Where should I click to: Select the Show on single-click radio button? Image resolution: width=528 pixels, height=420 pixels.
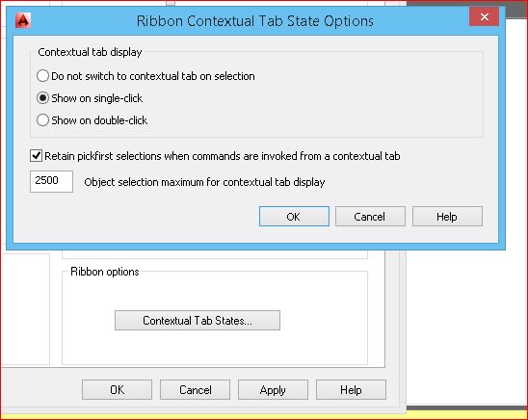[42, 98]
